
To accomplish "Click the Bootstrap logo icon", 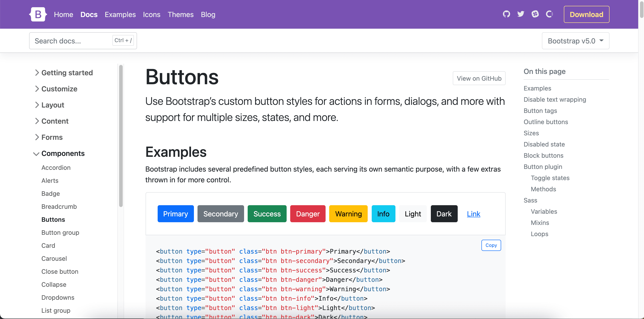I will [x=38, y=14].
